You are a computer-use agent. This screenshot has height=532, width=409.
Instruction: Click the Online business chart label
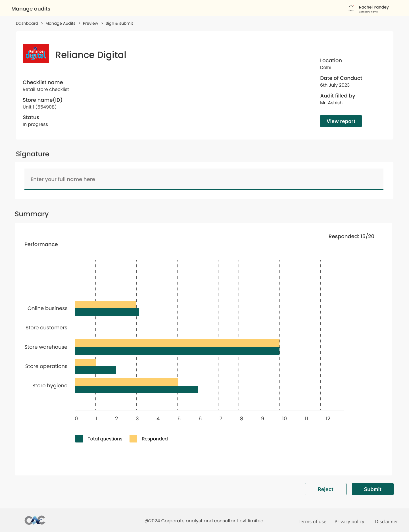[47, 308]
